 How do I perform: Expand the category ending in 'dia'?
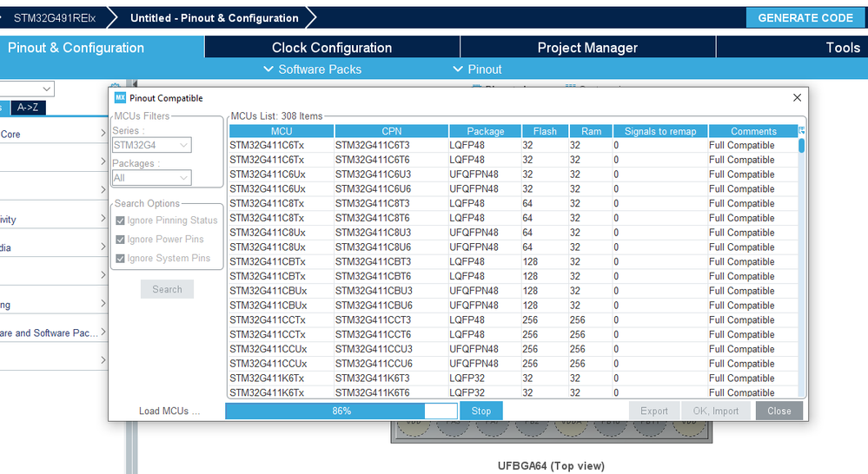tap(103, 247)
